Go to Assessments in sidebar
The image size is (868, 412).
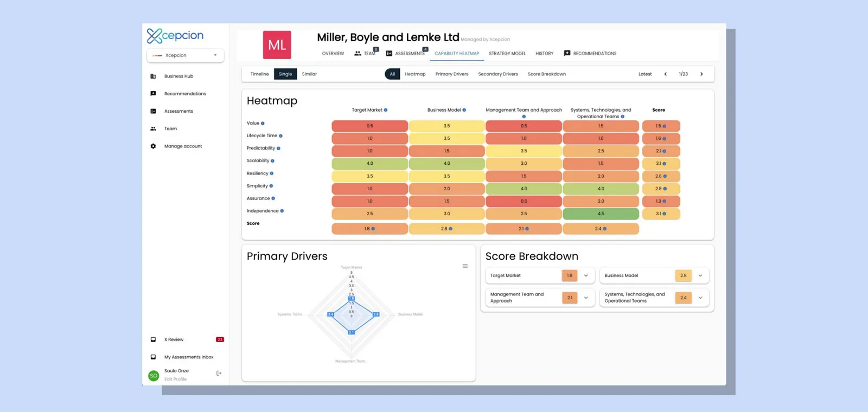[x=178, y=111]
